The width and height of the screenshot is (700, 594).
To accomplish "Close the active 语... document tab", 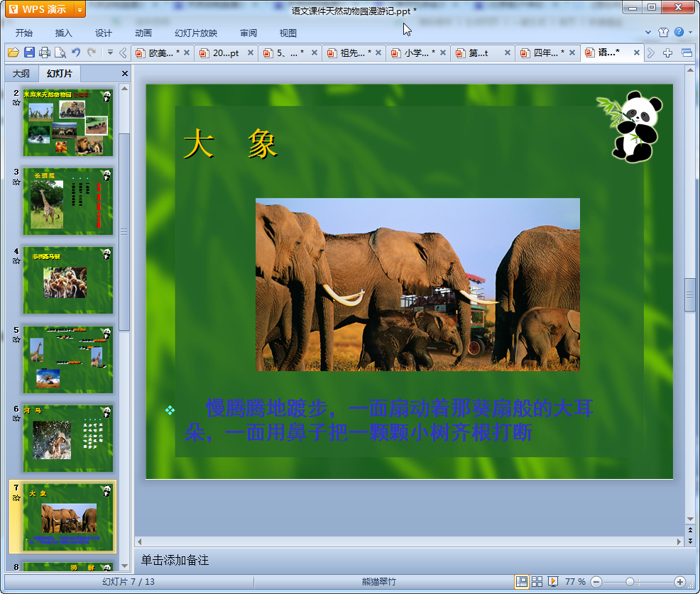I will pos(637,53).
